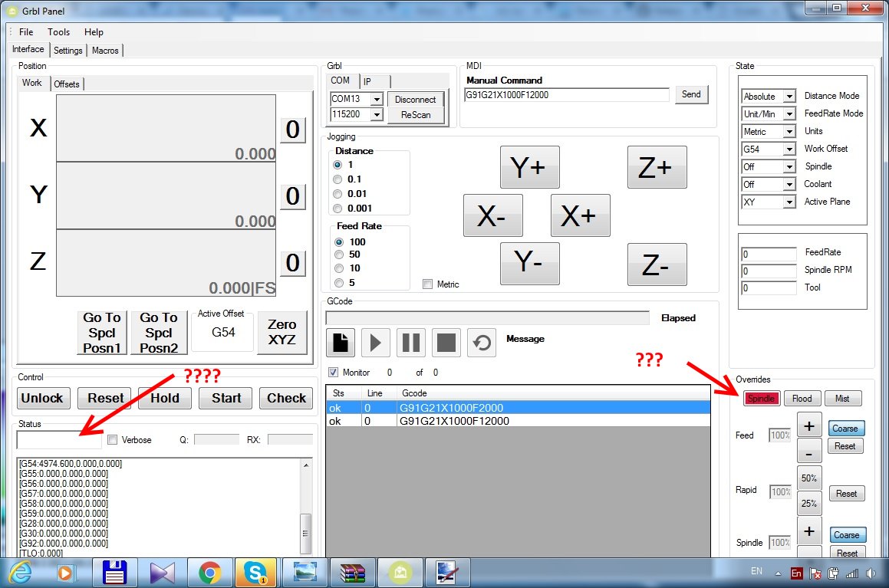This screenshot has width=889, height=588.
Task: Set rapid override to 50%
Action: coord(809,478)
